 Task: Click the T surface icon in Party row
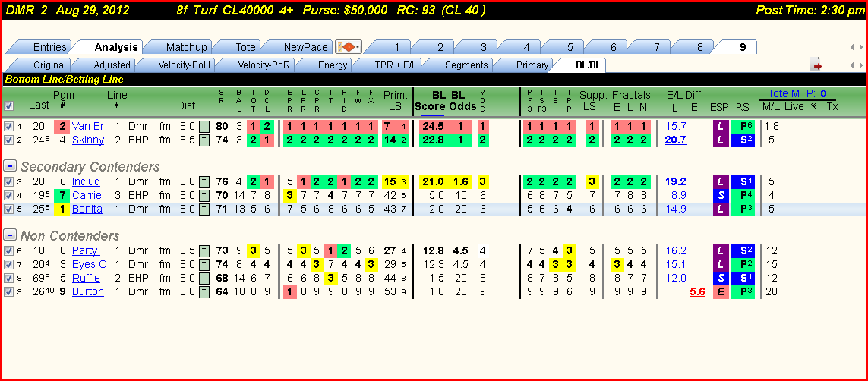[x=204, y=250]
